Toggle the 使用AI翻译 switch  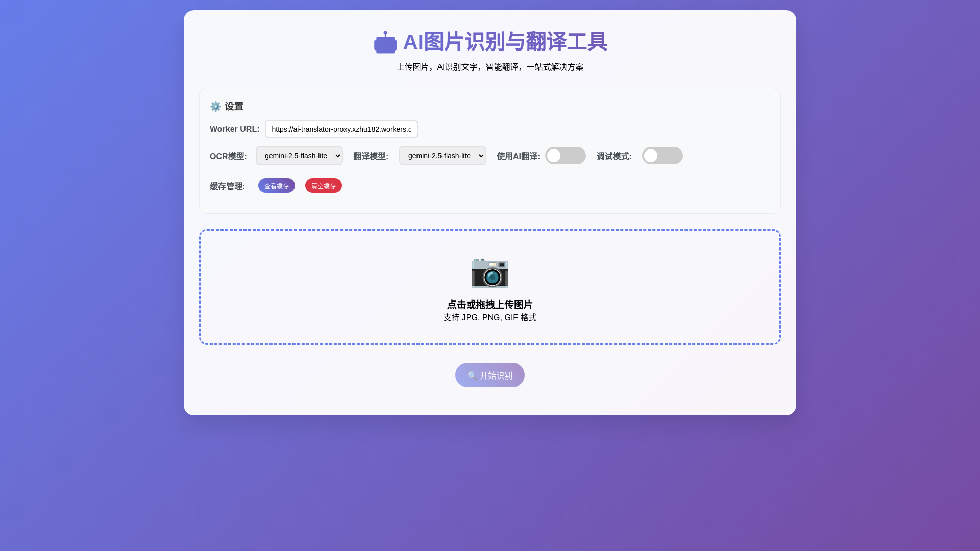(x=566, y=156)
